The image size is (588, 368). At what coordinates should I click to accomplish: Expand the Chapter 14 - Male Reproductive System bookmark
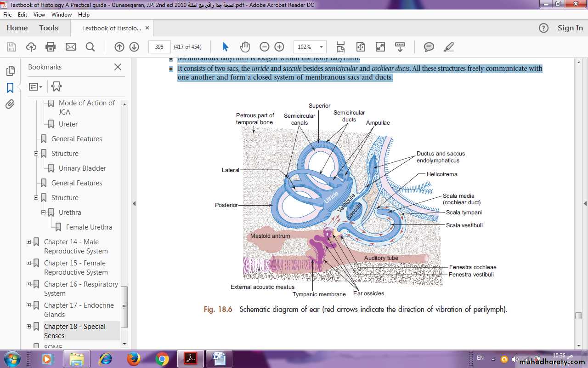click(29, 242)
